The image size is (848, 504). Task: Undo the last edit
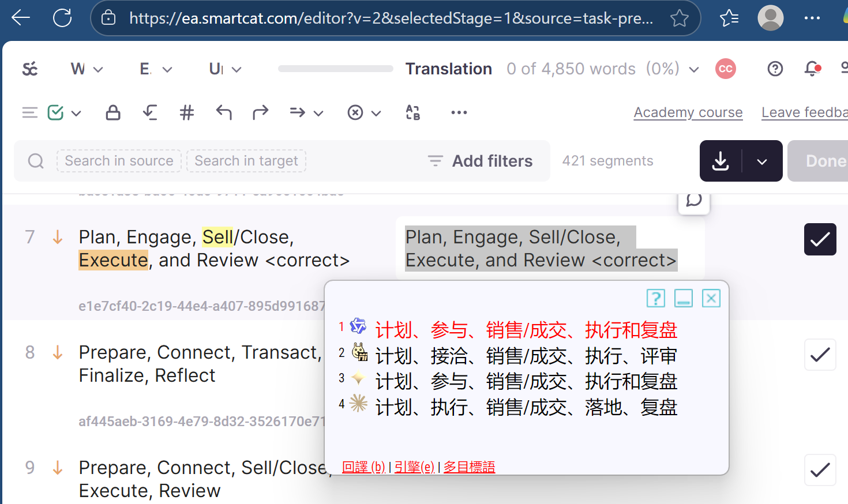click(x=224, y=112)
